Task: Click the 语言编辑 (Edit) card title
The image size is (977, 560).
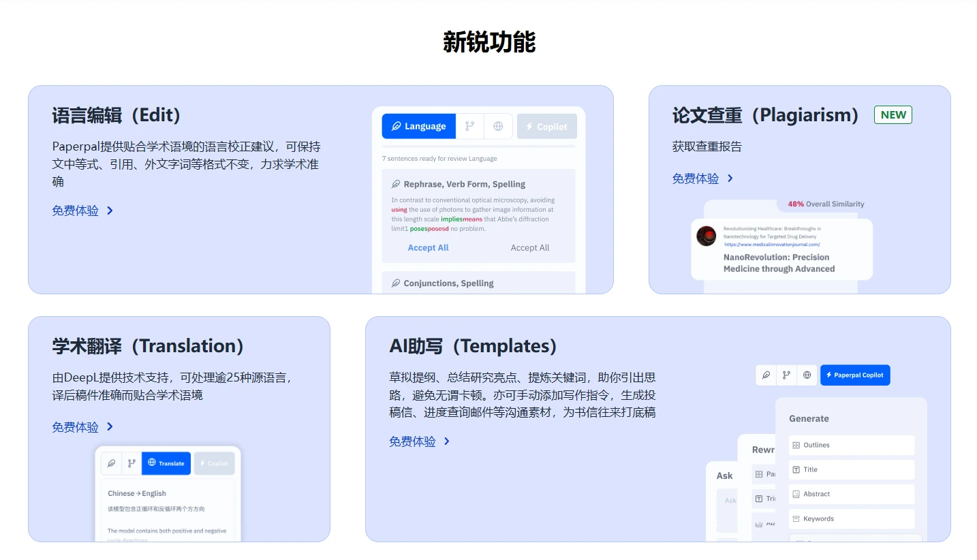Action: 117,115
